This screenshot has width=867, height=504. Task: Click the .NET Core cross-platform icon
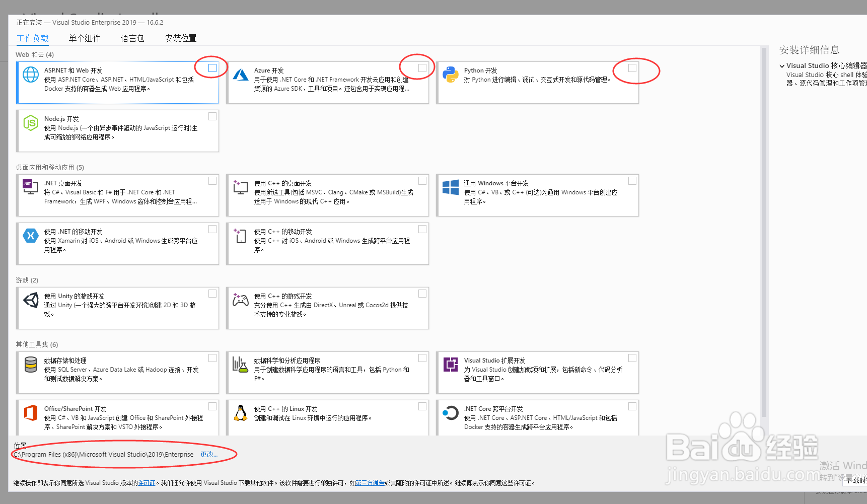pos(451,413)
